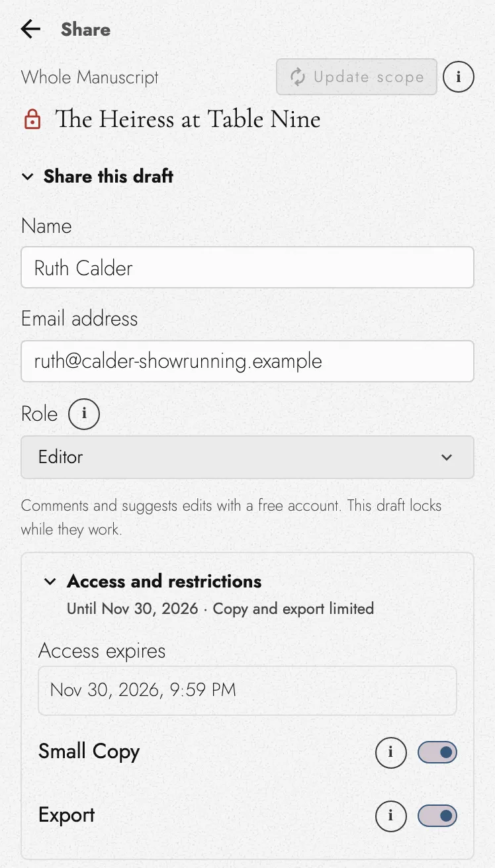Open info icon next to Update scope

(x=458, y=77)
